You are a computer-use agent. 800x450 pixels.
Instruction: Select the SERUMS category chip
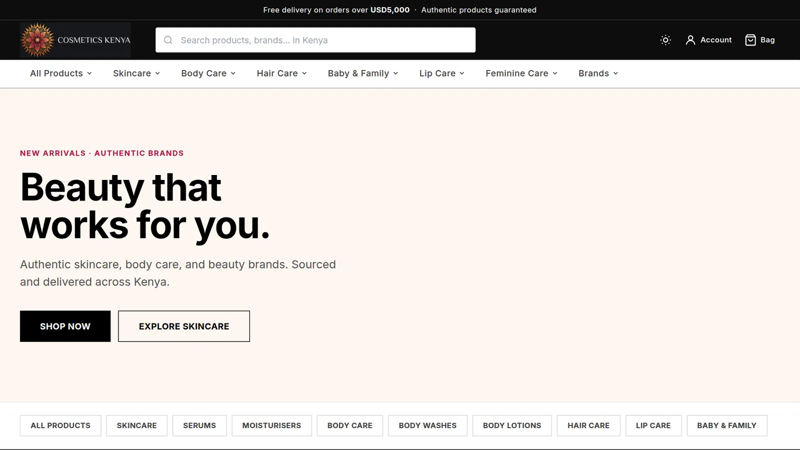tap(199, 426)
